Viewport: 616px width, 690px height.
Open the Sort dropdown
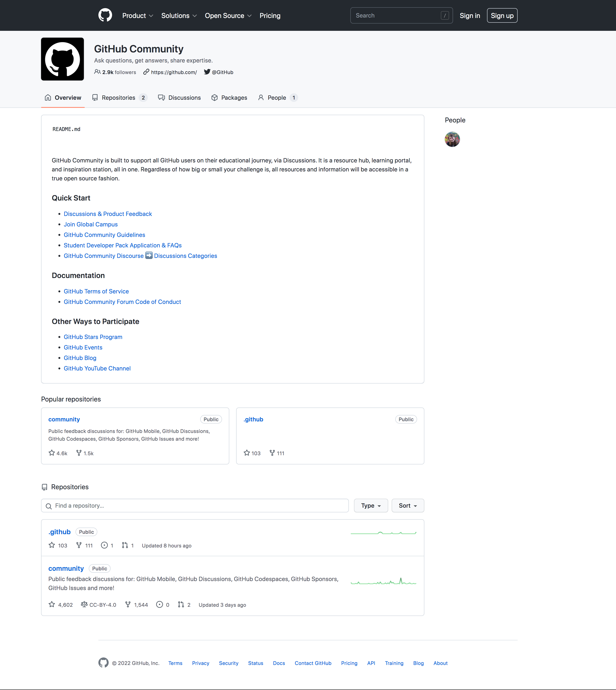click(x=408, y=505)
